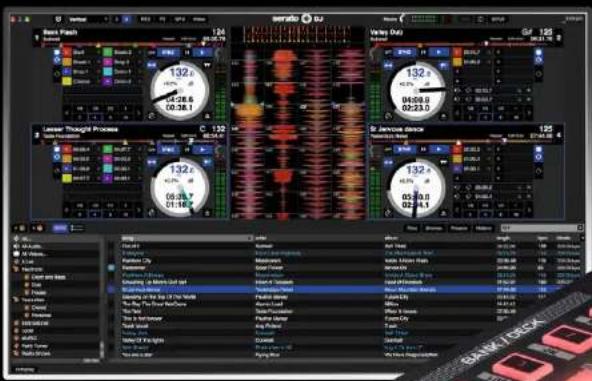Open the cue points tab on deck 2
The image size is (592, 381).
coord(539,52)
